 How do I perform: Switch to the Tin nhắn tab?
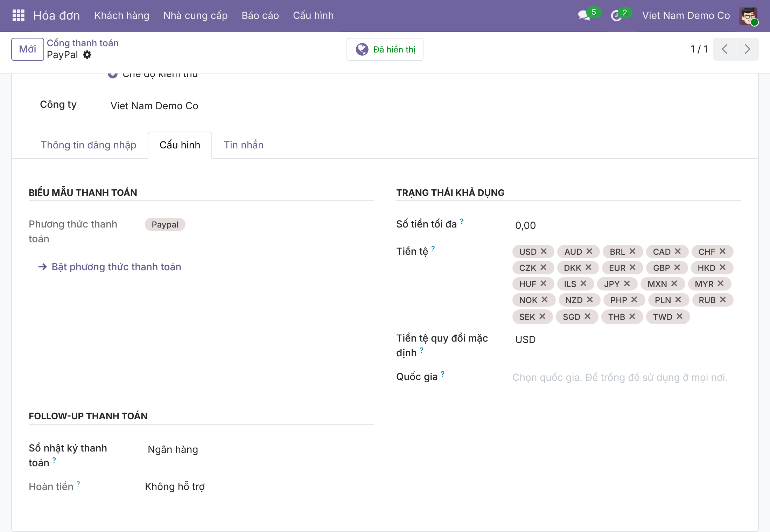point(244,145)
